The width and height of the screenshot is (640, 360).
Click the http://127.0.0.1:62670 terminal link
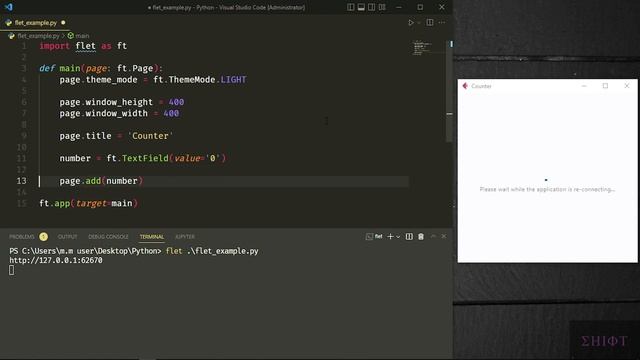[56, 260]
